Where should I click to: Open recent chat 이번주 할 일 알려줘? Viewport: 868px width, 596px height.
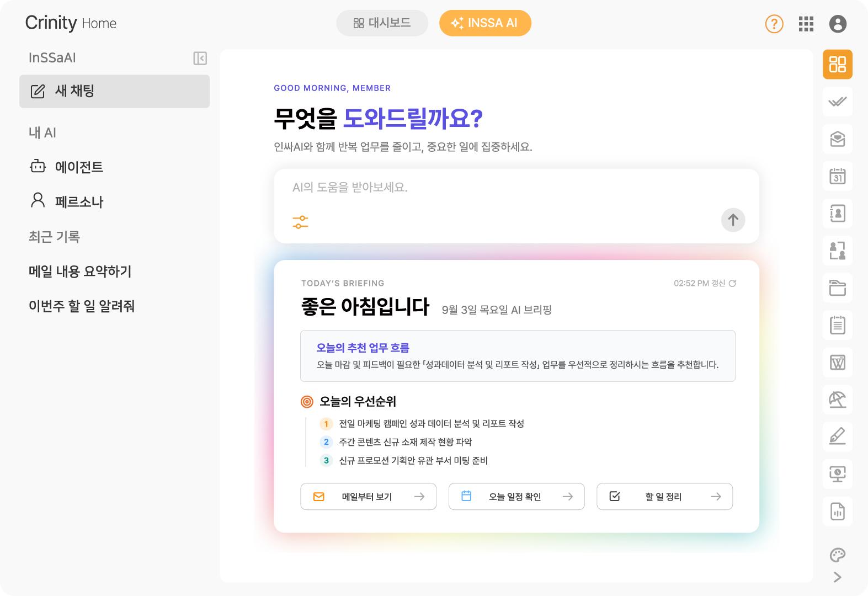pos(82,306)
